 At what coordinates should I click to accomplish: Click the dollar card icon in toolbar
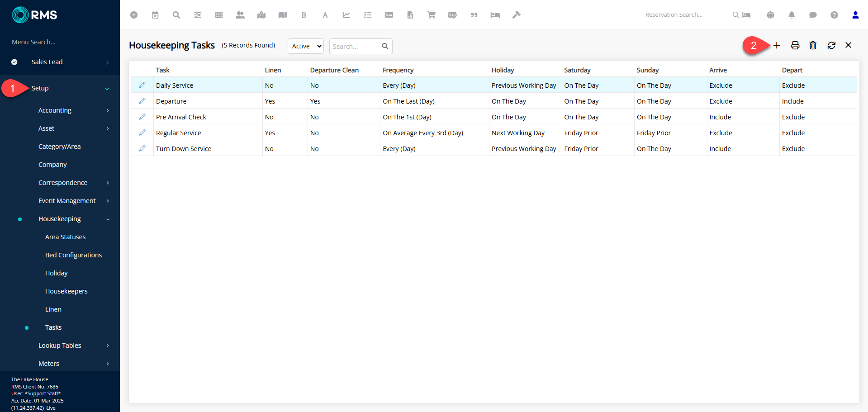coord(389,15)
